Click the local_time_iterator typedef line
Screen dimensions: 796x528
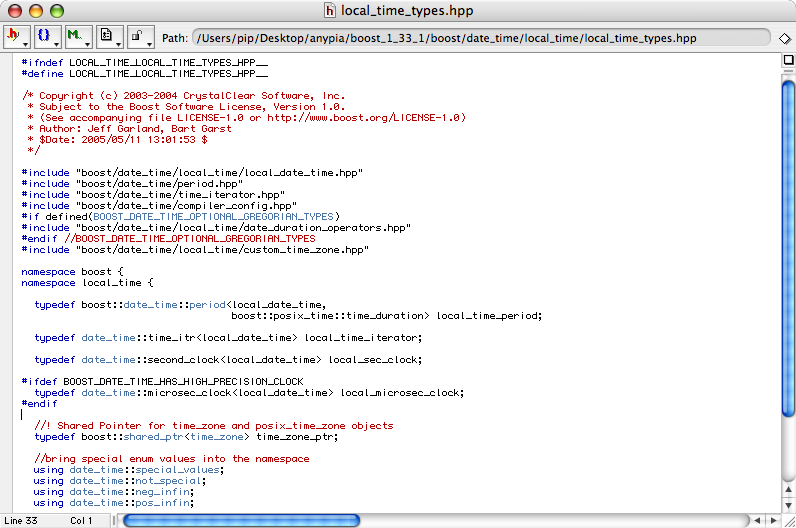(228, 338)
